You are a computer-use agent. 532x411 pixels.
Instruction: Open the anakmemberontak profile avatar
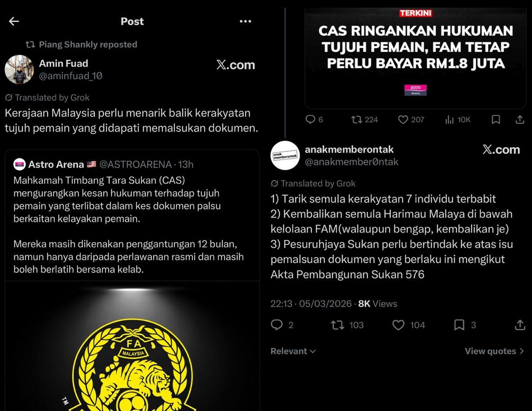tap(285, 155)
